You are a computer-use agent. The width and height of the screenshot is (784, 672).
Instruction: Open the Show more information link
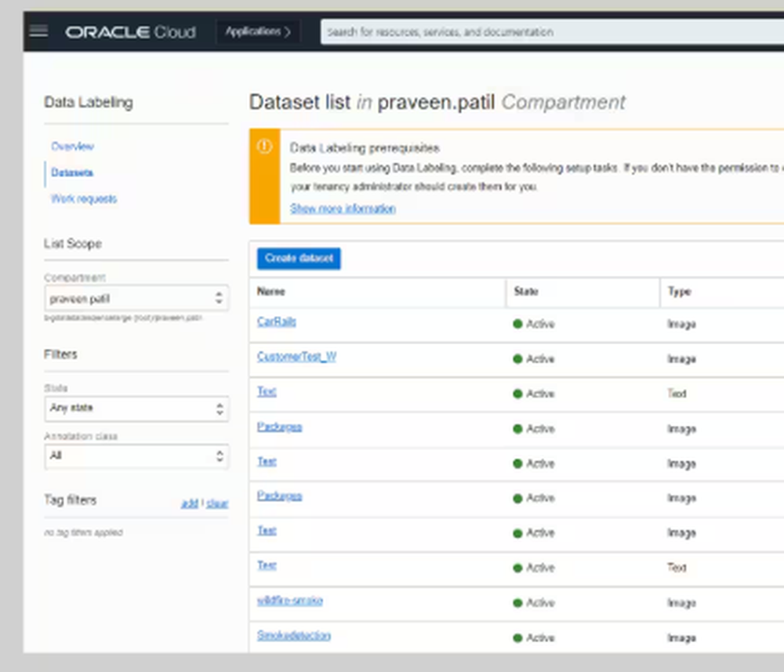tap(343, 209)
